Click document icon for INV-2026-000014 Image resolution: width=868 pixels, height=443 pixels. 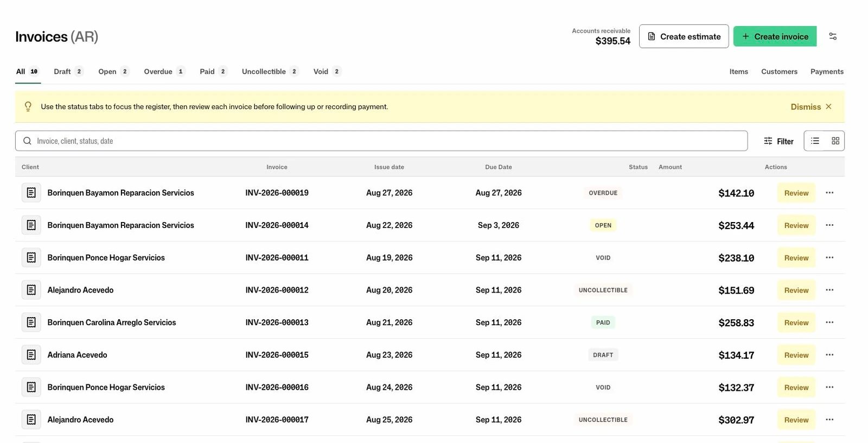click(x=31, y=225)
